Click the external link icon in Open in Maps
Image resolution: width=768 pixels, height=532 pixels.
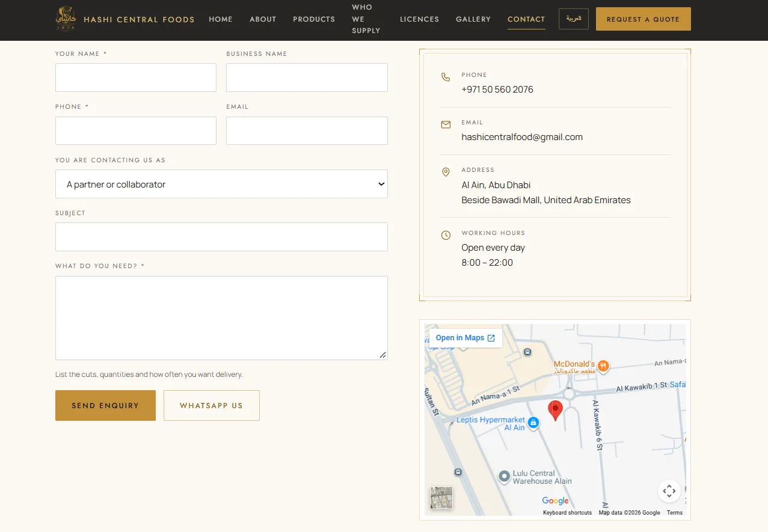[x=491, y=338]
